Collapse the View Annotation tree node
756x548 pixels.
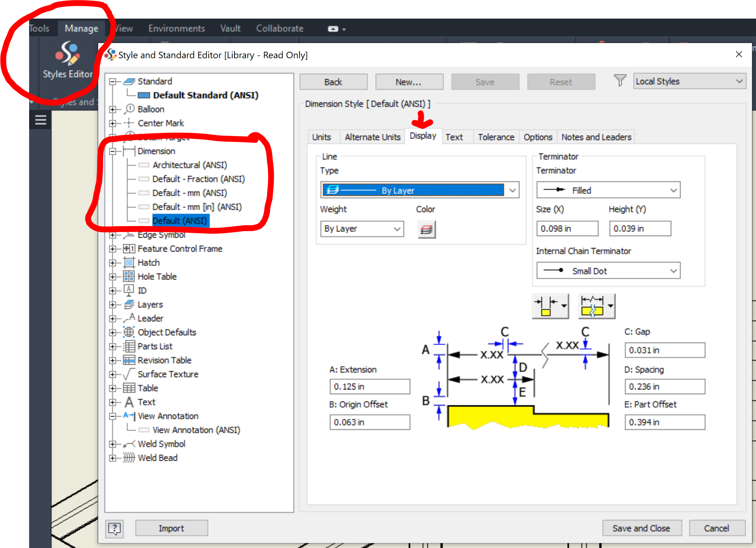(113, 416)
